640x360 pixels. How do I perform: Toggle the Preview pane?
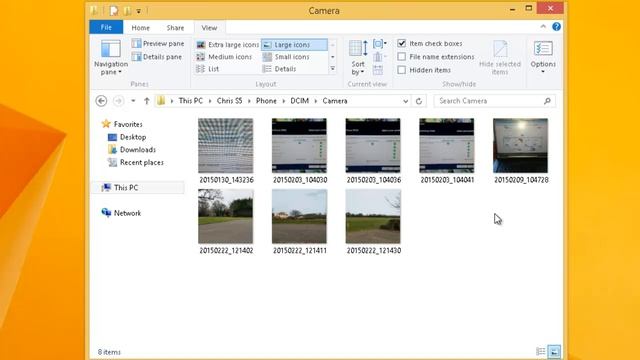pyautogui.click(x=158, y=43)
